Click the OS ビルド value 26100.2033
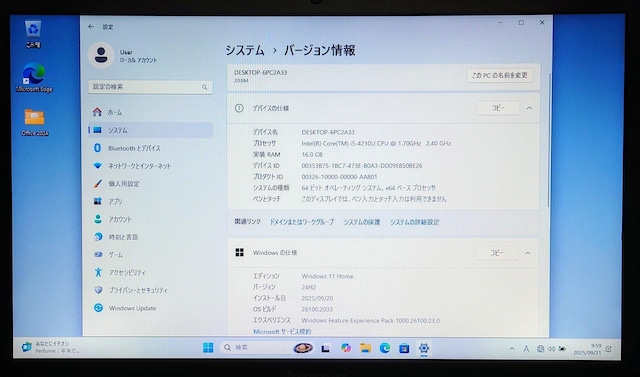The height and width of the screenshot is (377, 640). click(317, 310)
